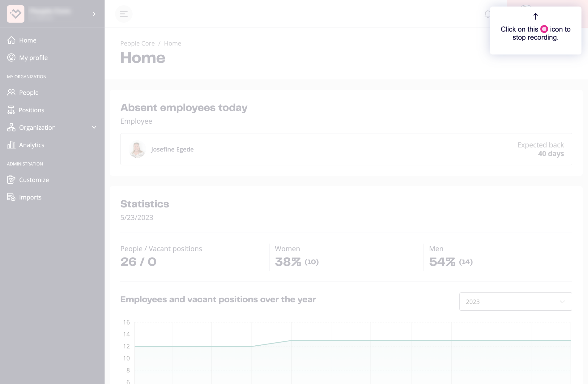This screenshot has width=588, height=384.
Task: Open Positions via its sidebar icon
Action: tap(11, 110)
